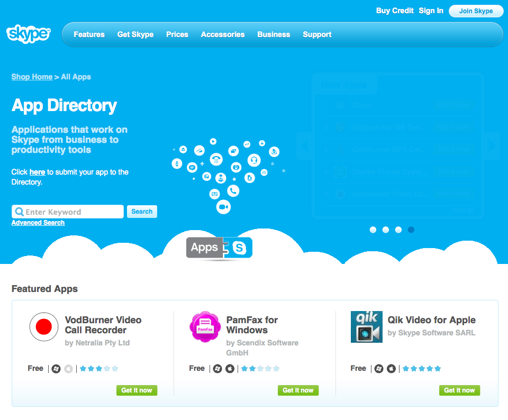Image resolution: width=508 pixels, height=420 pixels.
Task: Click the 'by Scendix Software GmbH' developer text
Action: click(262, 348)
